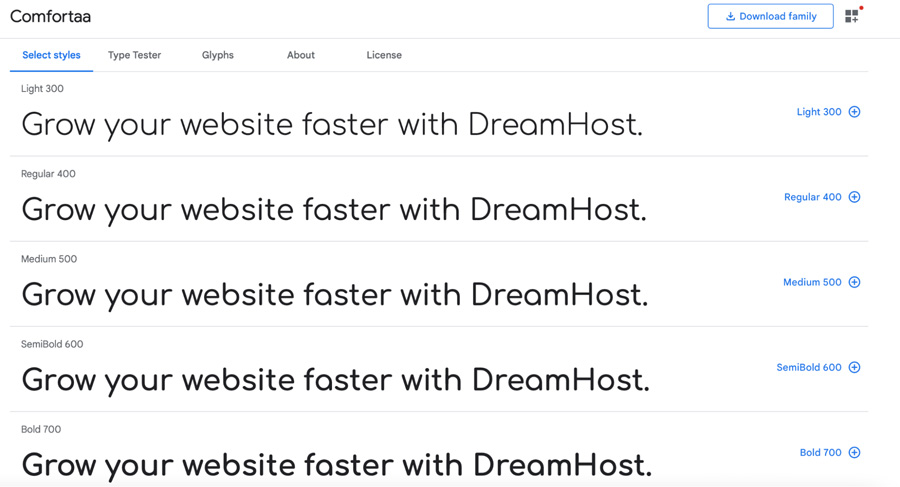
Task: Click the SemiBold 600 preview sentence
Action: (x=336, y=380)
